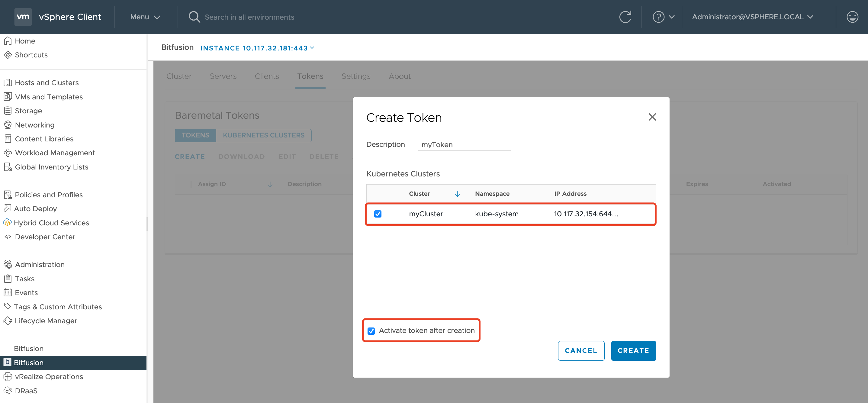Click the Developer Center code icon
This screenshot has height=403, width=868.
click(x=8, y=237)
